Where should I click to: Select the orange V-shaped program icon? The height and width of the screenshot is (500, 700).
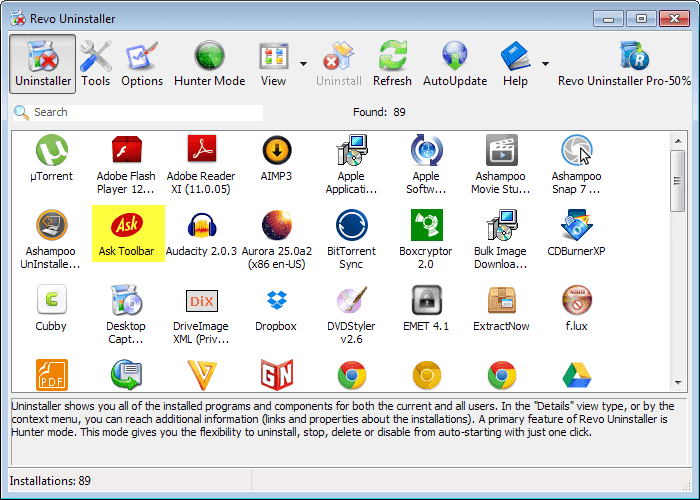[x=202, y=375]
